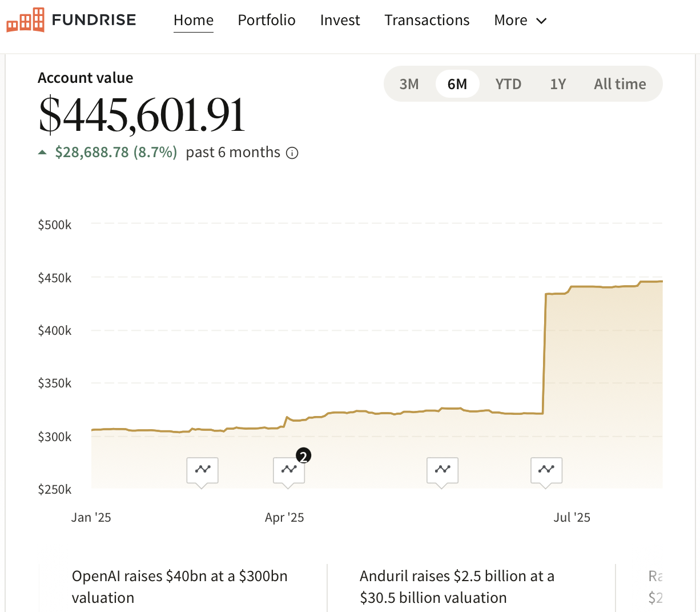Screen dimensions: 700x612
Task: Click the green up-triangle gain indicator
Action: click(x=42, y=153)
